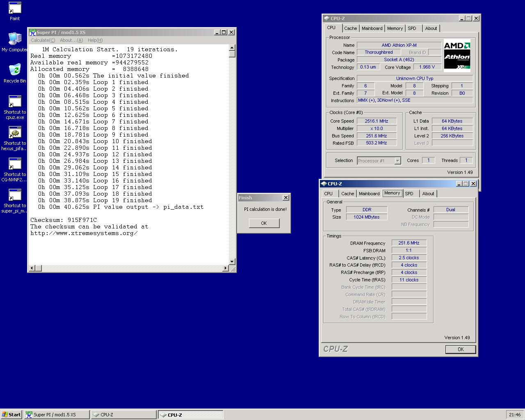Click the Channels # Dual value
The width and height of the screenshot is (525, 420).
450,210
